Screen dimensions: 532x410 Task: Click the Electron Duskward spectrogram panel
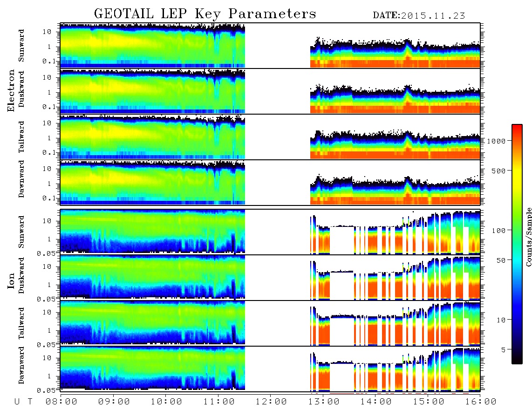[270, 91]
